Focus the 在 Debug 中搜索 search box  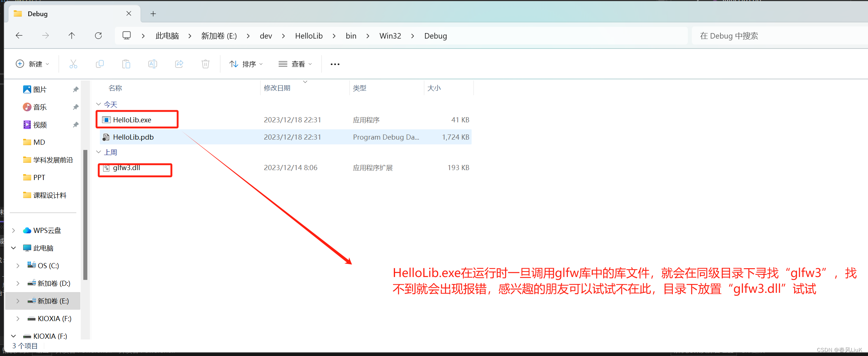780,36
